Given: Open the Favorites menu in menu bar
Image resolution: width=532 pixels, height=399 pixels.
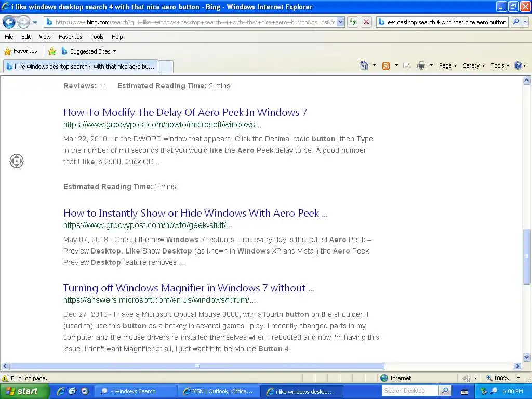Looking at the screenshot, I should 71,37.
